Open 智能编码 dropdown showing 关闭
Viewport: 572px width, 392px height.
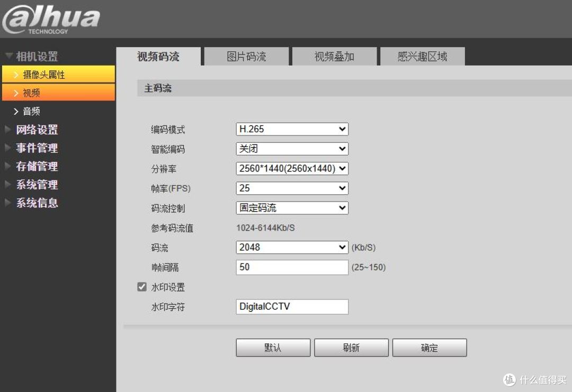pos(292,149)
